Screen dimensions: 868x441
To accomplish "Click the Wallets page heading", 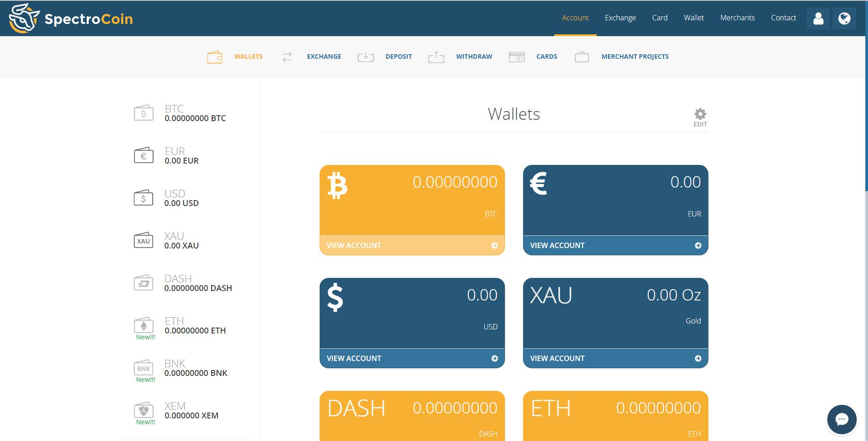I will click(x=514, y=114).
